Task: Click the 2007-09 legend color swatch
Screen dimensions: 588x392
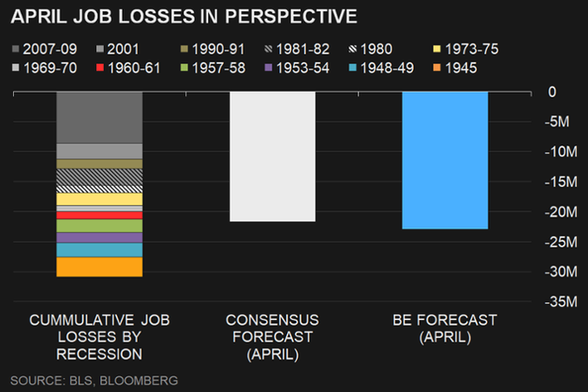Action: tap(19, 48)
